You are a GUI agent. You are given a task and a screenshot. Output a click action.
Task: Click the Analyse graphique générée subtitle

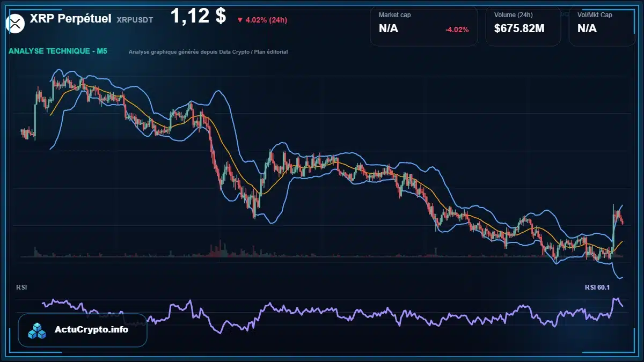[x=208, y=52]
